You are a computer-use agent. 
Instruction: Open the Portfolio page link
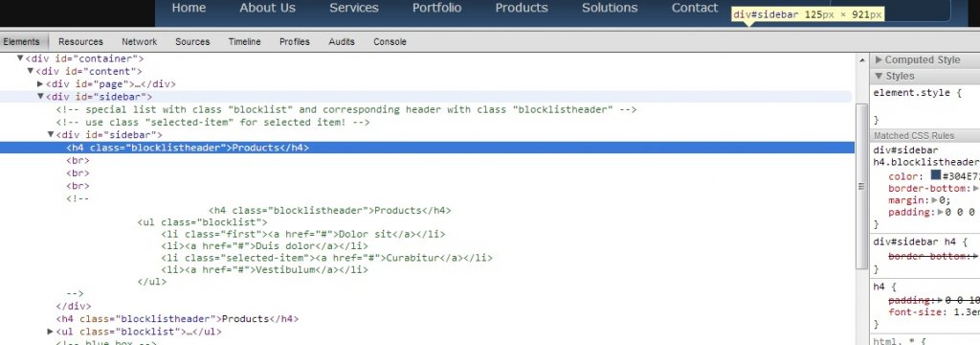coord(436,8)
